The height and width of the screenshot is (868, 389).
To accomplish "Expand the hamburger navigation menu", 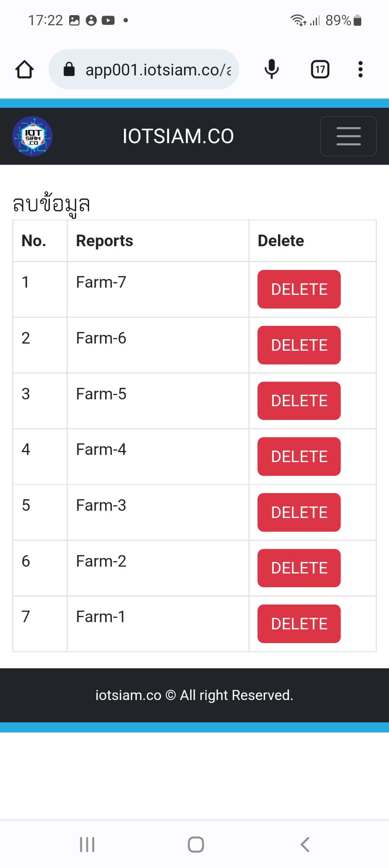I will (x=348, y=136).
